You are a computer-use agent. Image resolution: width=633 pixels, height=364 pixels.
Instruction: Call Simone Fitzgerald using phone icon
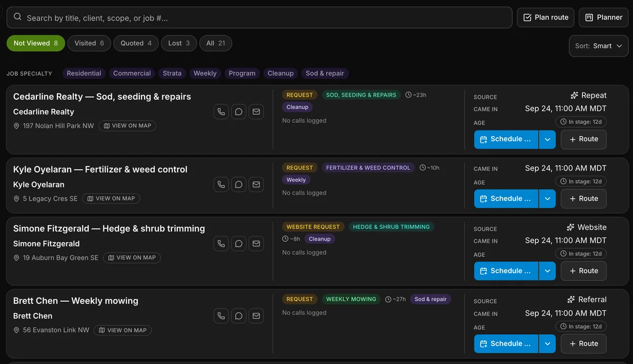point(222,244)
